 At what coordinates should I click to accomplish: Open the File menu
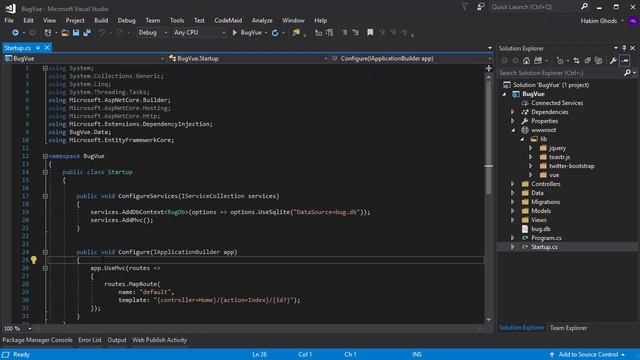coord(9,20)
